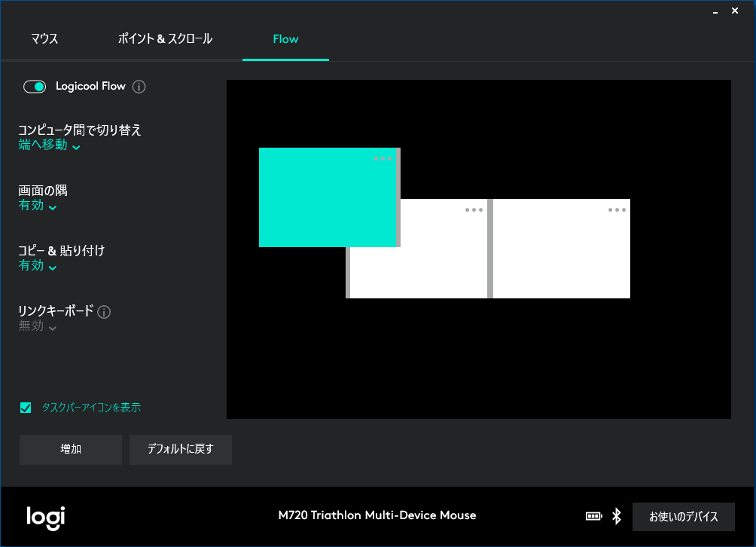Click the battery level icon

pyautogui.click(x=593, y=516)
